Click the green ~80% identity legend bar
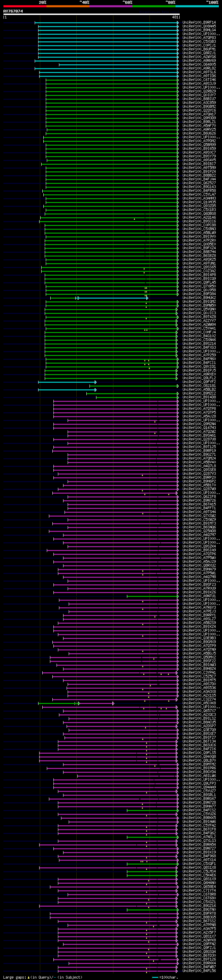 click(x=154, y=6)
